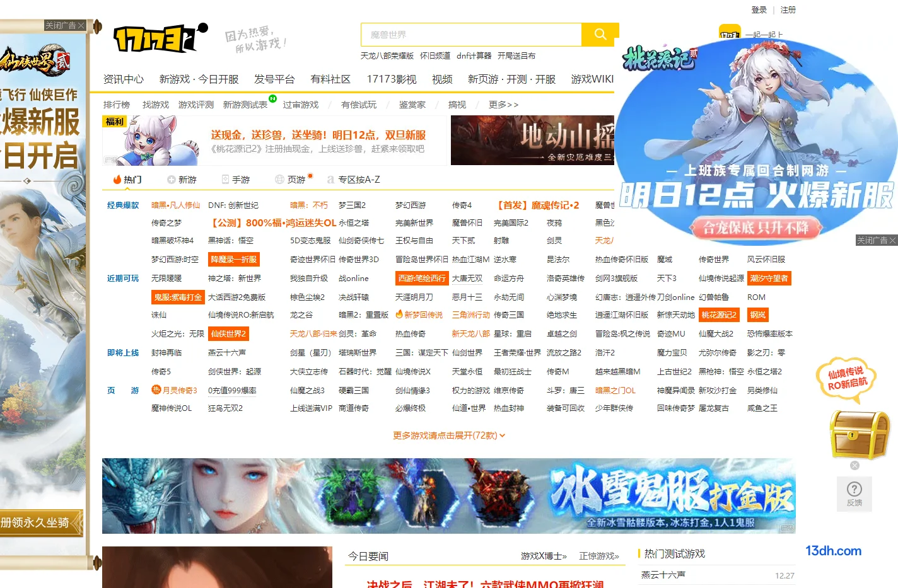Click the 潮汐守望者 orange tag
This screenshot has width=898, height=588.
769,279
